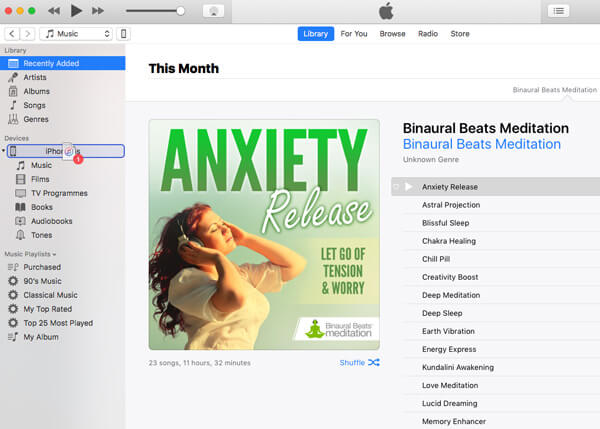The height and width of the screenshot is (429, 600).
Task: Click the iPhone device icon in toolbar
Action: pos(124,34)
